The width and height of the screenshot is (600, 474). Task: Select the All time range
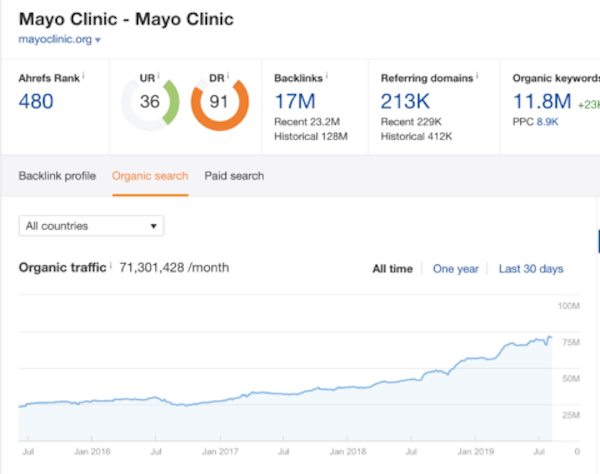point(393,269)
